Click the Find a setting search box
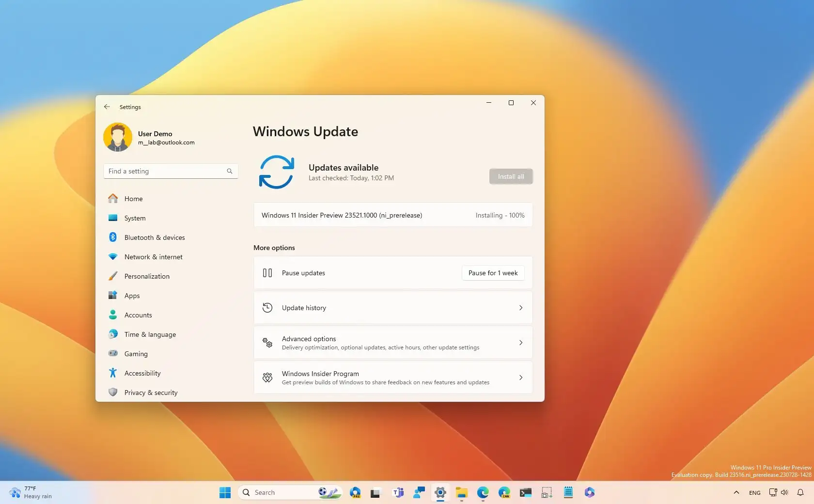The width and height of the screenshot is (814, 504). click(x=171, y=171)
